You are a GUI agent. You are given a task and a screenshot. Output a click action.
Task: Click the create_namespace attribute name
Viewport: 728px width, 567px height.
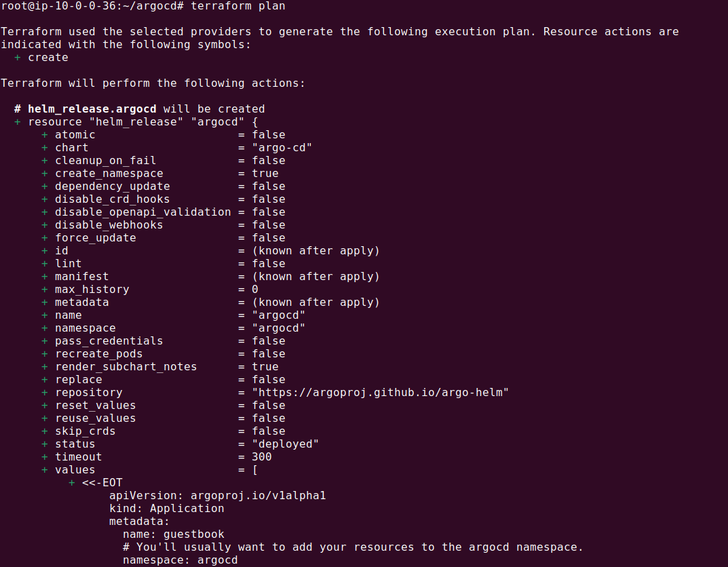click(109, 173)
